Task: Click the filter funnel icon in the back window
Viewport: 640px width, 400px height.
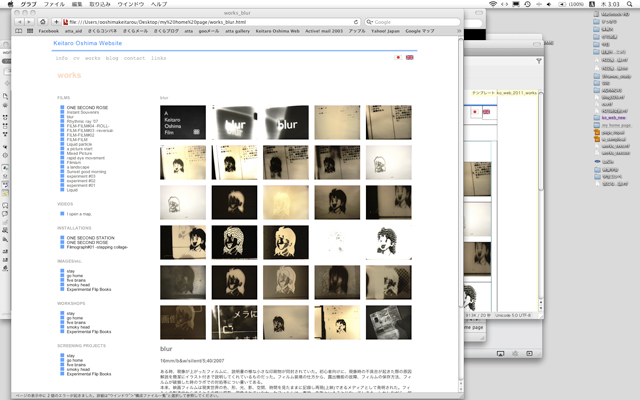Action: pos(539,61)
